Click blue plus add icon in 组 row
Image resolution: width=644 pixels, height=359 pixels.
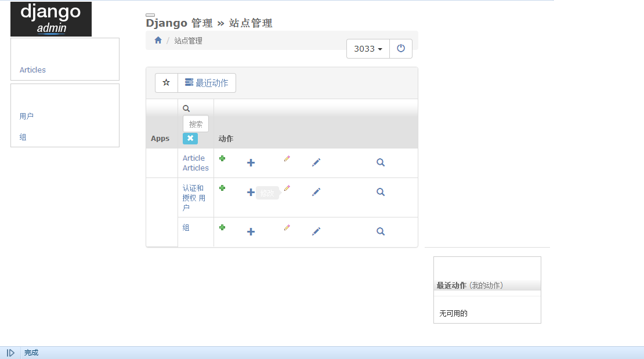[x=251, y=231]
